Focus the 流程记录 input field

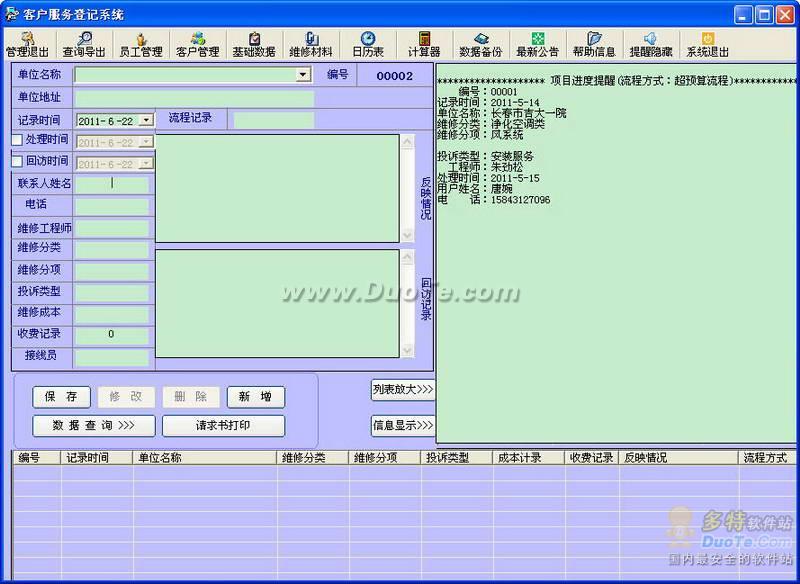(274, 120)
